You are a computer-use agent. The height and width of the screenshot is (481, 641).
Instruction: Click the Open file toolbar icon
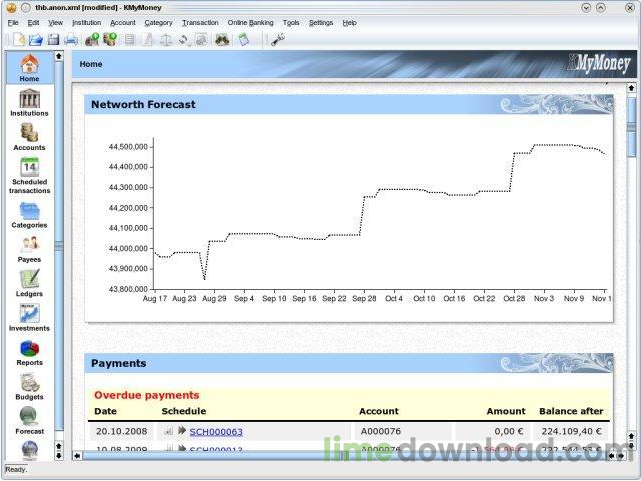coord(35,39)
